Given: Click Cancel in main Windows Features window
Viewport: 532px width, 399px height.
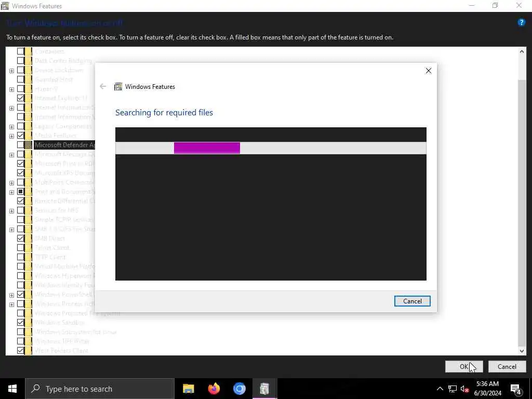Looking at the screenshot, I should pyautogui.click(x=507, y=366).
